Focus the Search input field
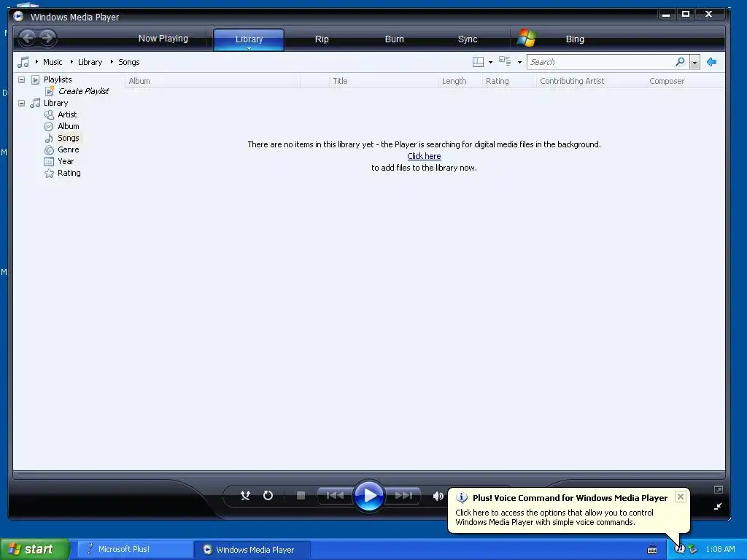This screenshot has height=560, width=747. (x=600, y=62)
